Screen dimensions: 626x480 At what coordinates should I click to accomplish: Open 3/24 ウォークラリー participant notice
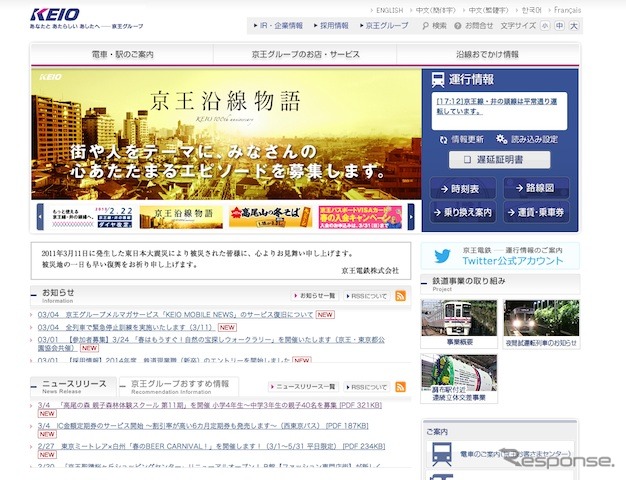(x=211, y=344)
